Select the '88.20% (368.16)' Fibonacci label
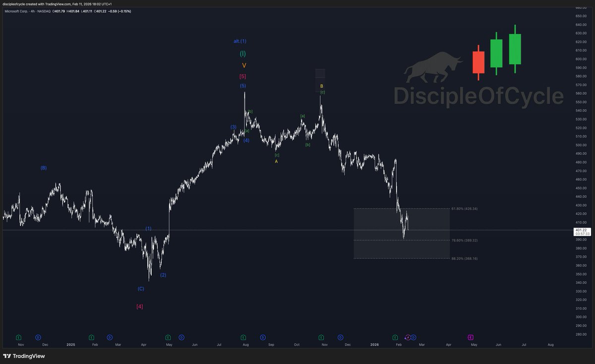The width and height of the screenshot is (595, 364). pyautogui.click(x=465, y=258)
